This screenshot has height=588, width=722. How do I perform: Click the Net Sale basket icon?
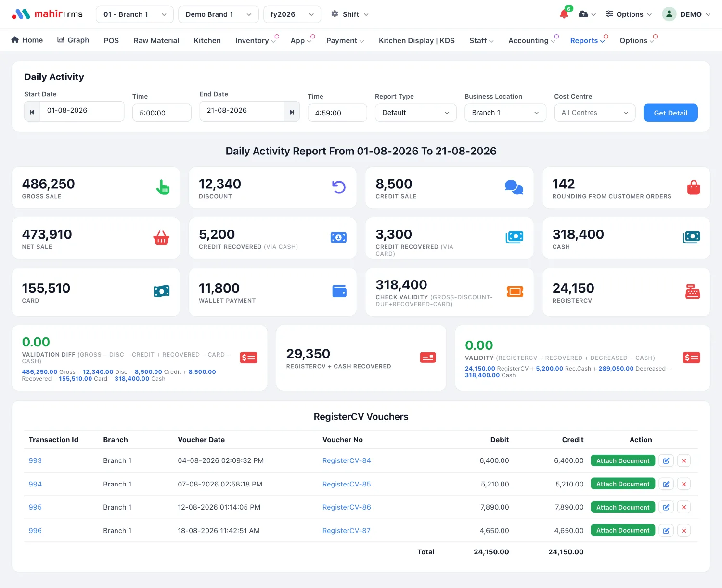pos(161,238)
